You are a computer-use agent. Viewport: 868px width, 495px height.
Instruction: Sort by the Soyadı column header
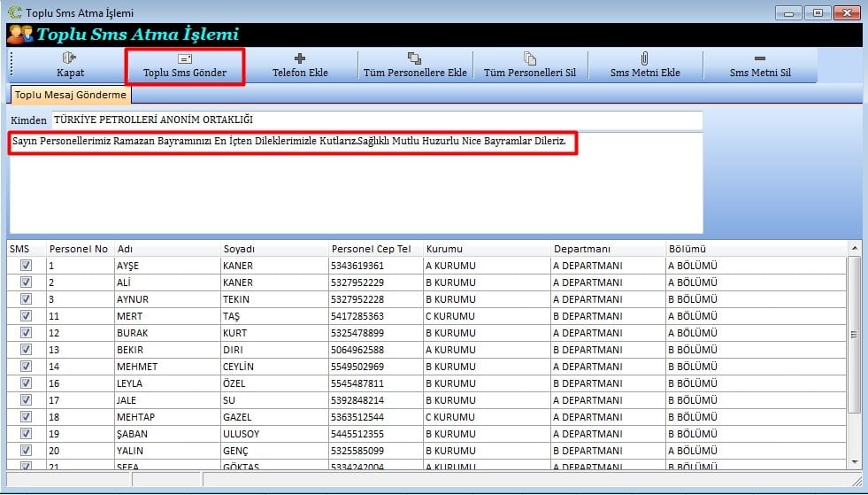(239, 249)
